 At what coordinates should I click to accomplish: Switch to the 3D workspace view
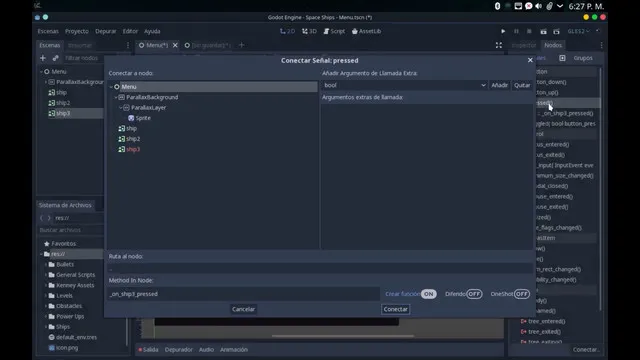coord(309,31)
